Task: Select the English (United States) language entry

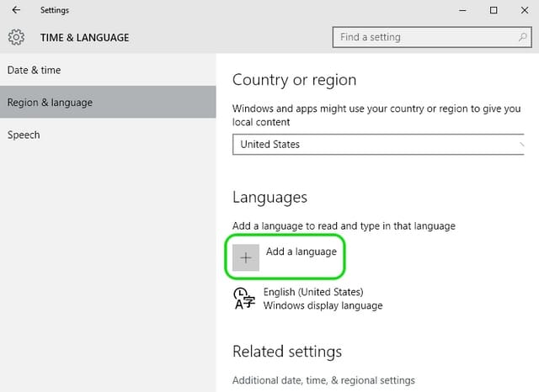Action: pyautogui.click(x=313, y=292)
